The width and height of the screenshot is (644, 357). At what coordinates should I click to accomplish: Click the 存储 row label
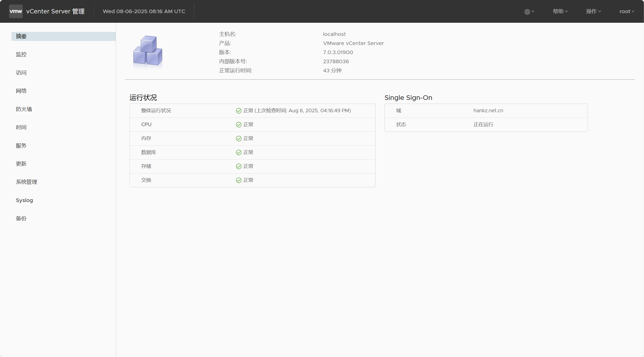pos(146,166)
